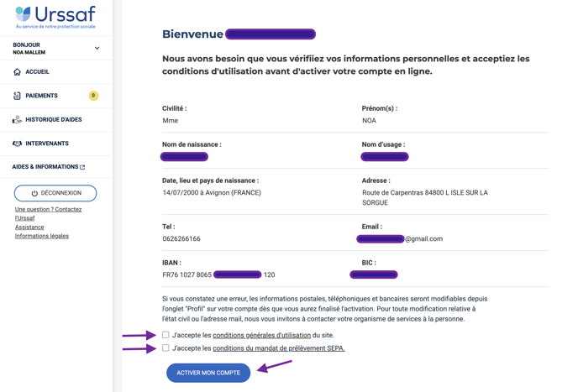
Task: Click the Intervenants handshake icon
Action: tap(17, 144)
